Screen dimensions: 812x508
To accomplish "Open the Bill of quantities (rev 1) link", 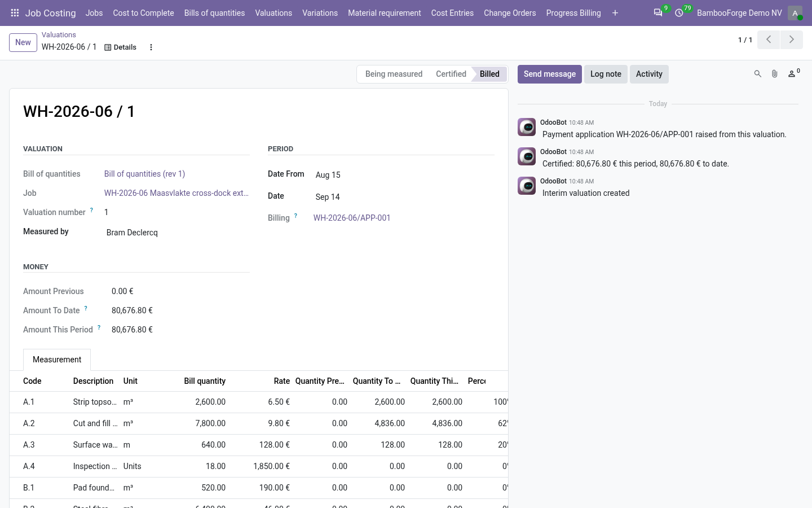I will [x=144, y=174].
